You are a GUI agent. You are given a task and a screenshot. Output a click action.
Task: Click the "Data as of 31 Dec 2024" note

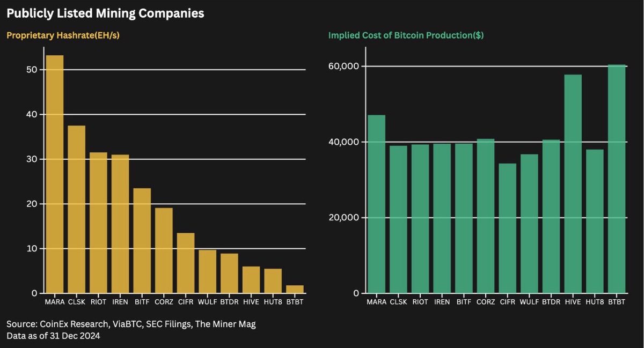(53, 336)
